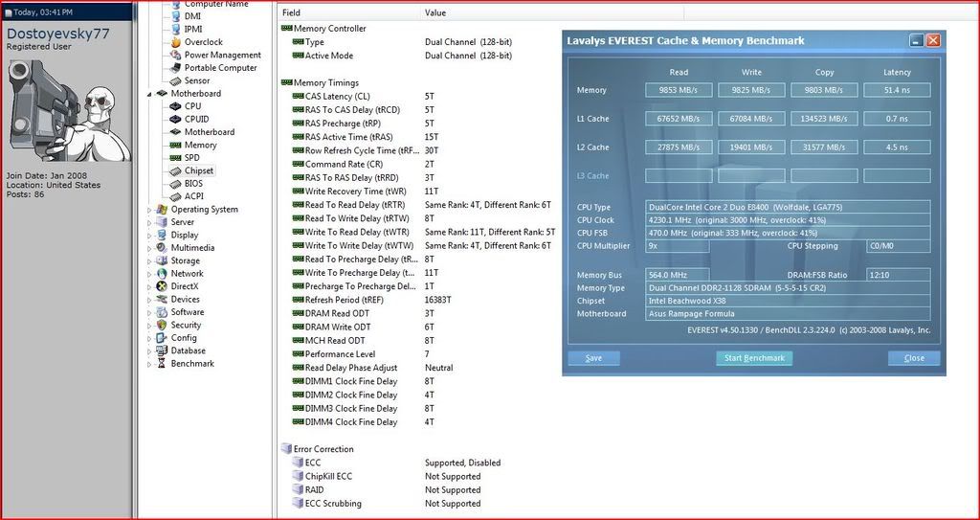Click Close button in benchmark dialog

914,358
